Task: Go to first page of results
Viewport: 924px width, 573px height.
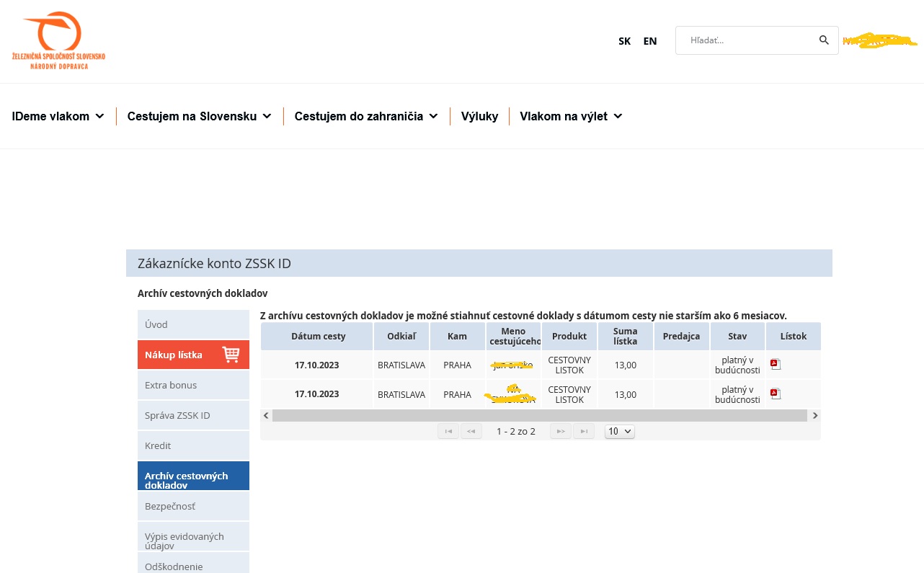Action: 448,431
